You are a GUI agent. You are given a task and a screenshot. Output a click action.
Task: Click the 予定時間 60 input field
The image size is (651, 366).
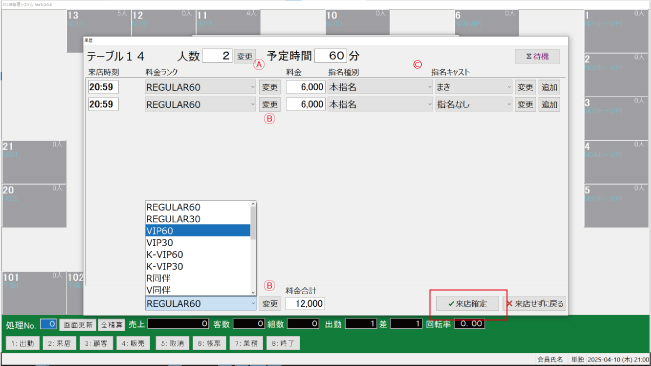tap(330, 56)
